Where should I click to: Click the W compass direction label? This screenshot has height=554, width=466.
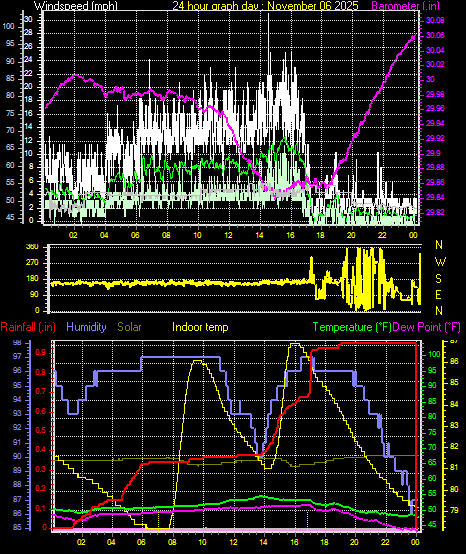[x=440, y=262]
